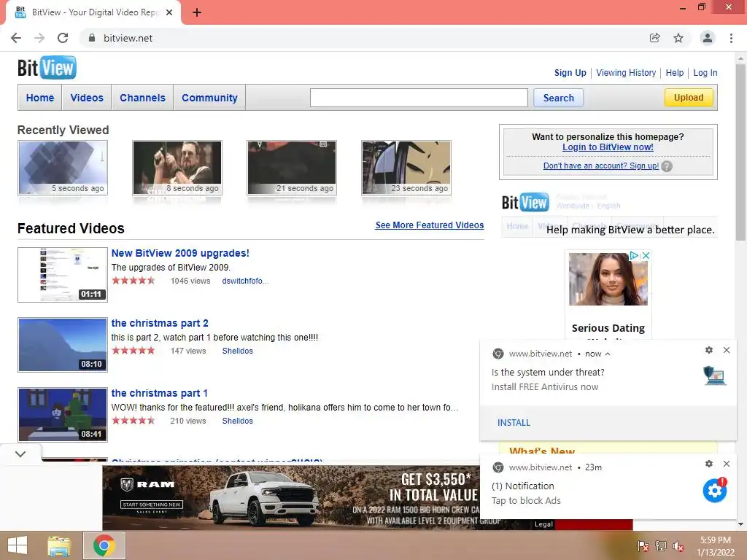This screenshot has height=560, width=747.
Task: Click inside the video search field
Action: 419,98
